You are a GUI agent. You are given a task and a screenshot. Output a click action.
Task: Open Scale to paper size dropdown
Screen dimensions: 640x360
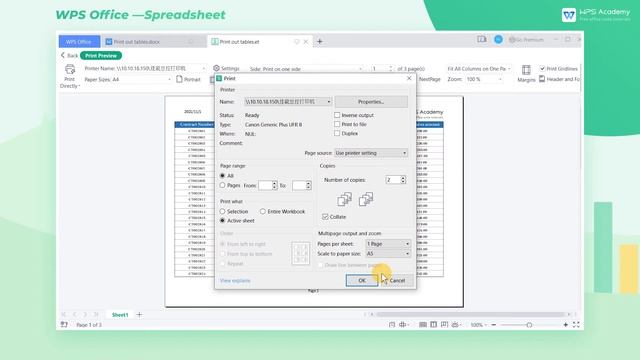click(388, 253)
